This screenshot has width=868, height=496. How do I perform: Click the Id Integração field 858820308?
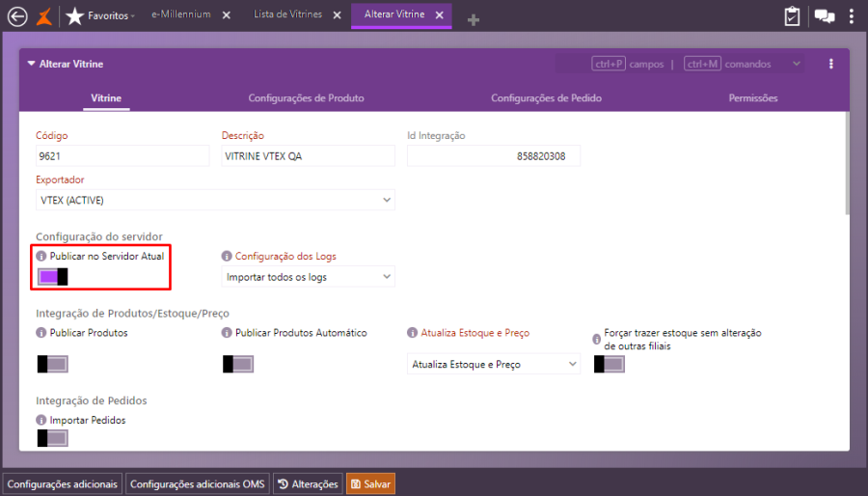493,156
